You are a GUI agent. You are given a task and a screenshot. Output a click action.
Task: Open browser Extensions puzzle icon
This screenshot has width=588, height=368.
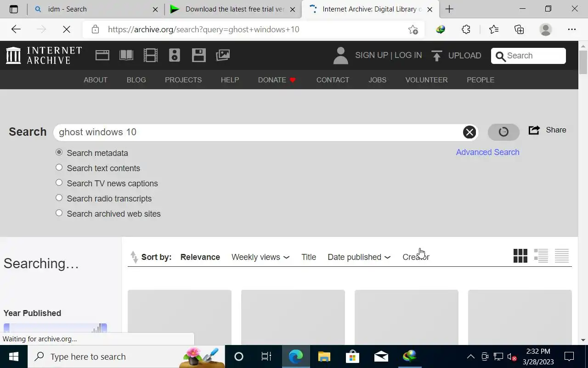466,29
